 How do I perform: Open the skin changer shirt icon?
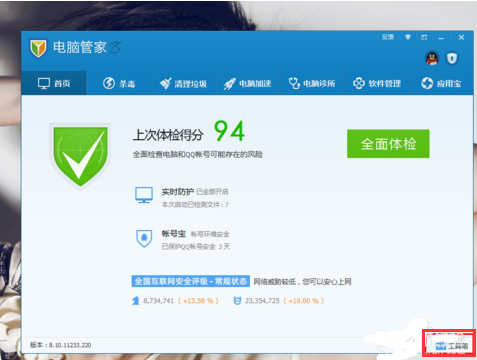pos(408,37)
